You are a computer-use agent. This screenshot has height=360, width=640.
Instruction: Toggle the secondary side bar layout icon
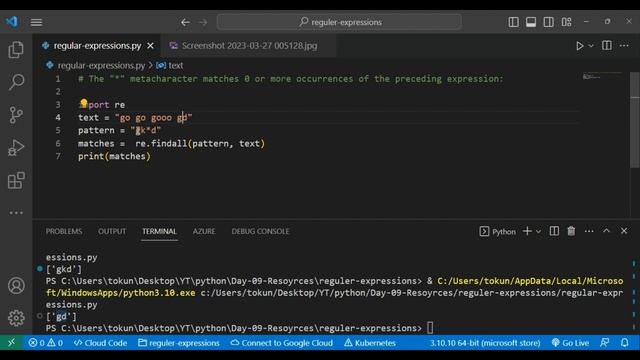[549, 22]
